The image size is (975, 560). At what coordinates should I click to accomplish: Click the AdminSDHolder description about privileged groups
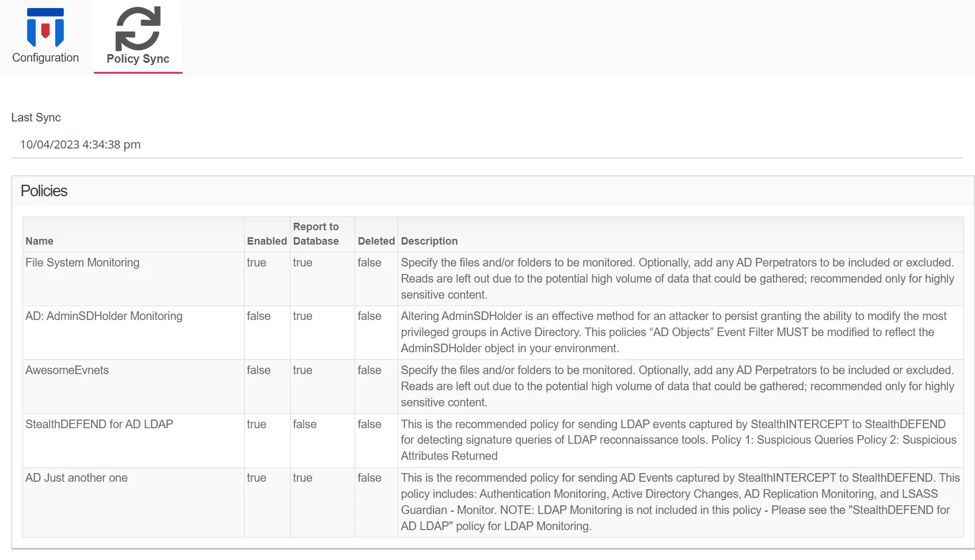point(674,332)
